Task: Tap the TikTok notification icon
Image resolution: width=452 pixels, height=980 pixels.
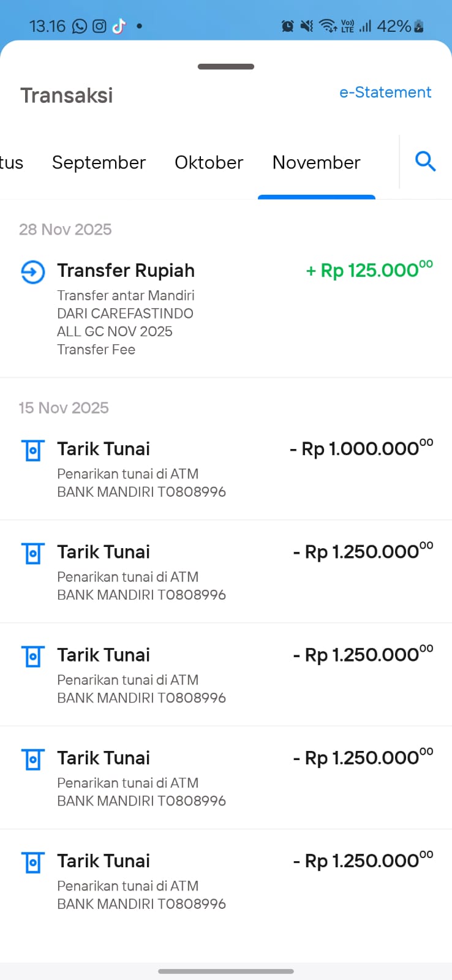Action: 119,26
